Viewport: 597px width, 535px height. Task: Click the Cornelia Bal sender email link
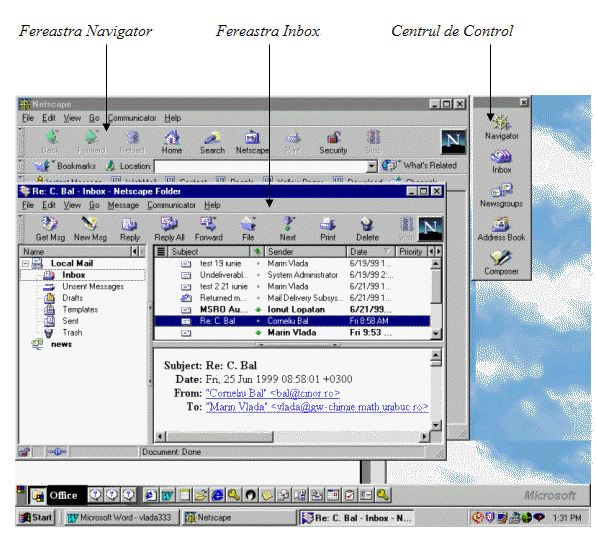click(x=273, y=393)
